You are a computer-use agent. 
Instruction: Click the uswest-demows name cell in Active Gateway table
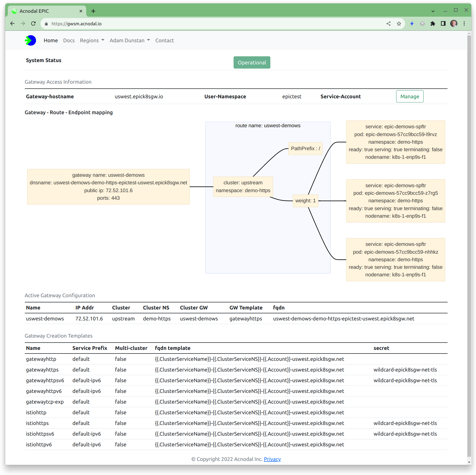tap(45, 319)
